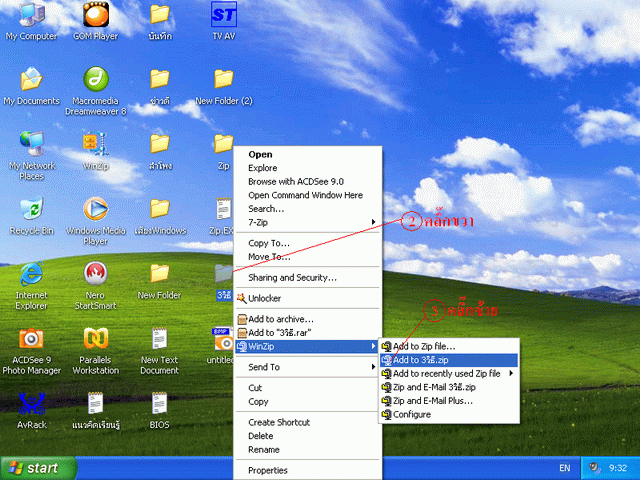Image resolution: width=640 pixels, height=480 pixels.
Task: Select New Text Document icon
Action: [159, 350]
